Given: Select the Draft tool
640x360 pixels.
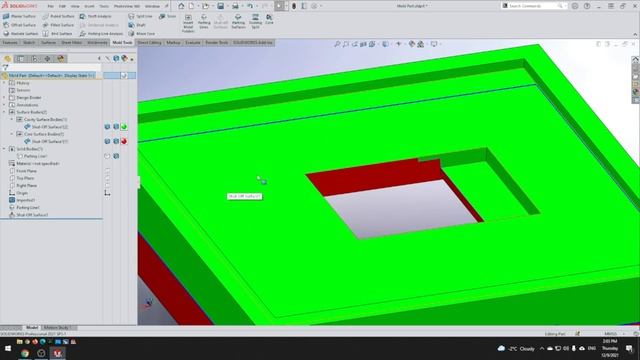Looking at the screenshot, I should point(137,25).
